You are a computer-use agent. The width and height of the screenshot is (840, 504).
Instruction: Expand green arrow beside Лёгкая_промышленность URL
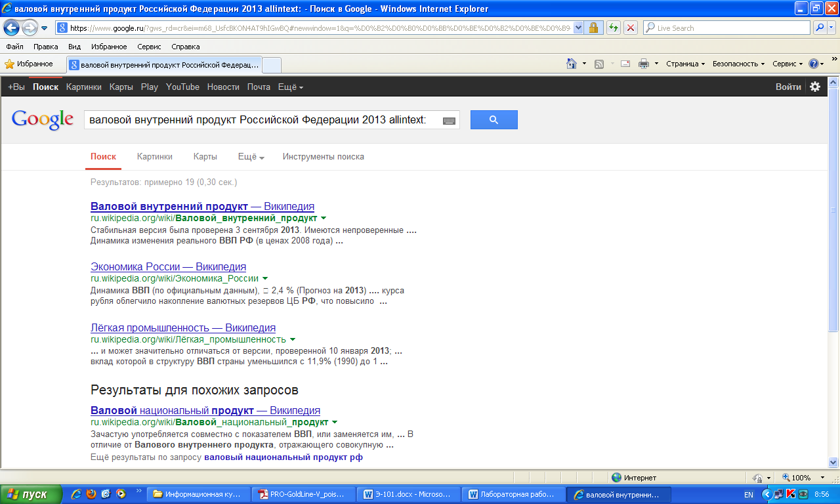293,340
